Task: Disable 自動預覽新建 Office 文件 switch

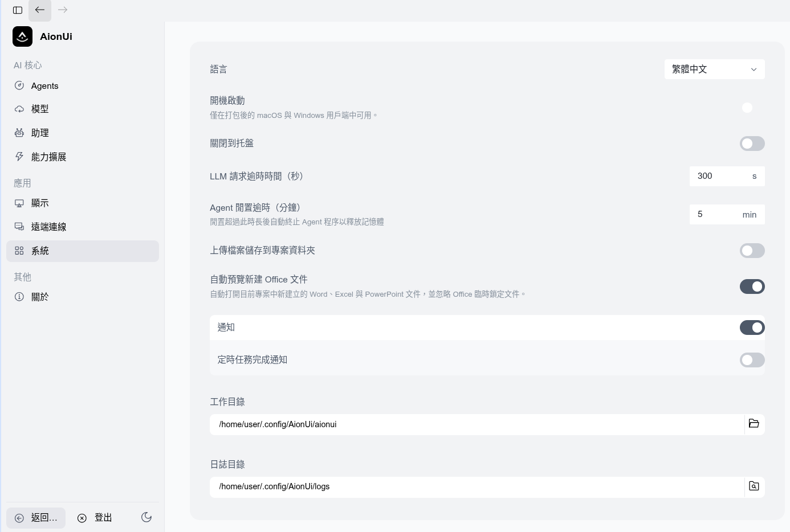Action: coord(752,287)
